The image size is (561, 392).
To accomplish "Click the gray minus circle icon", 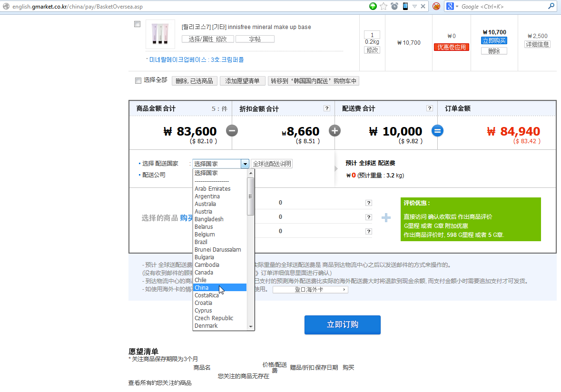I will point(232,130).
